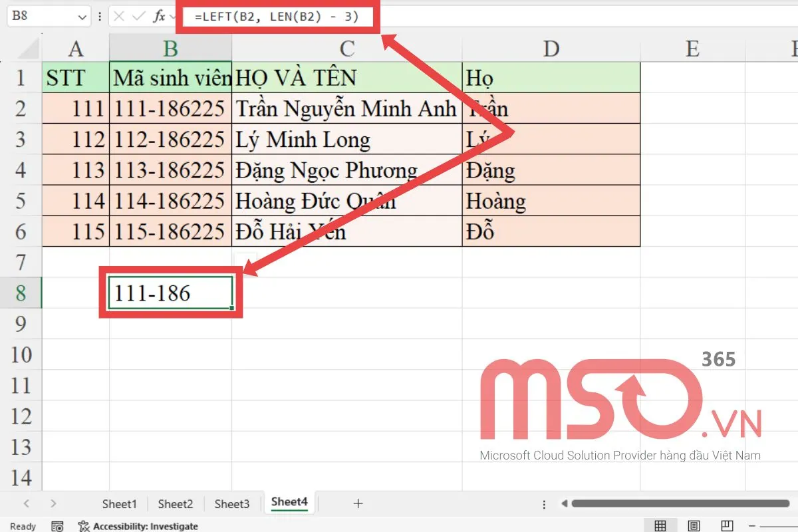Open the Sheet1 tab
The width and height of the screenshot is (798, 532).
click(x=119, y=504)
